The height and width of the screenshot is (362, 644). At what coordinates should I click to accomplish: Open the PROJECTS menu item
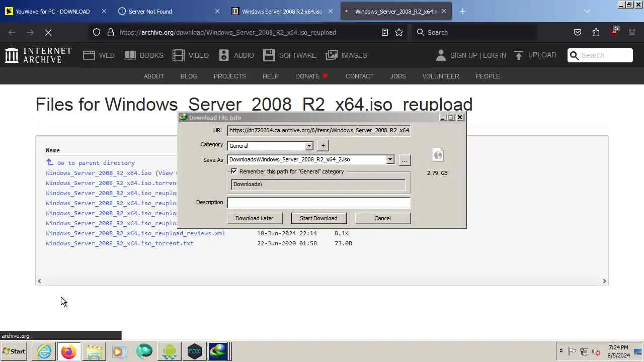click(x=229, y=76)
